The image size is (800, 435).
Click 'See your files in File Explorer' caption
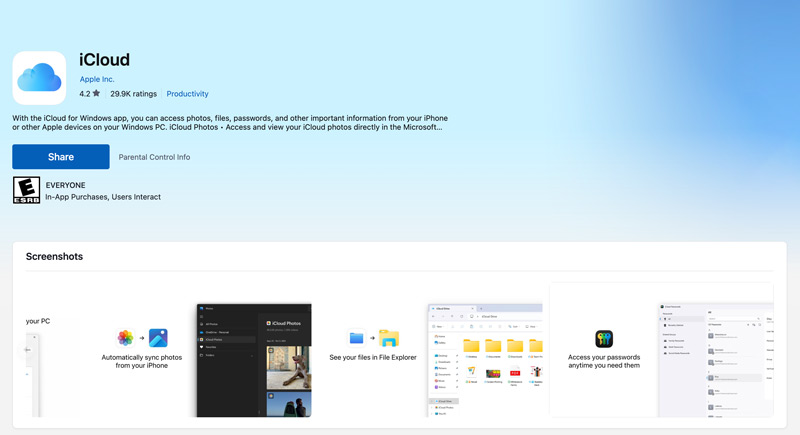coord(373,357)
